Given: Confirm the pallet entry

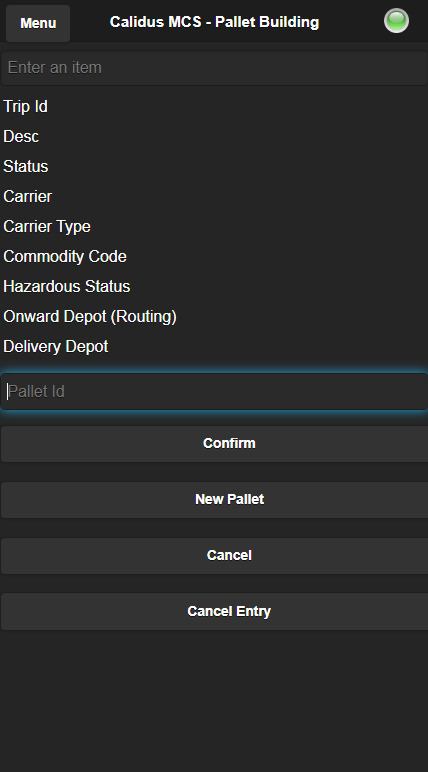Looking at the screenshot, I should 214,444.
